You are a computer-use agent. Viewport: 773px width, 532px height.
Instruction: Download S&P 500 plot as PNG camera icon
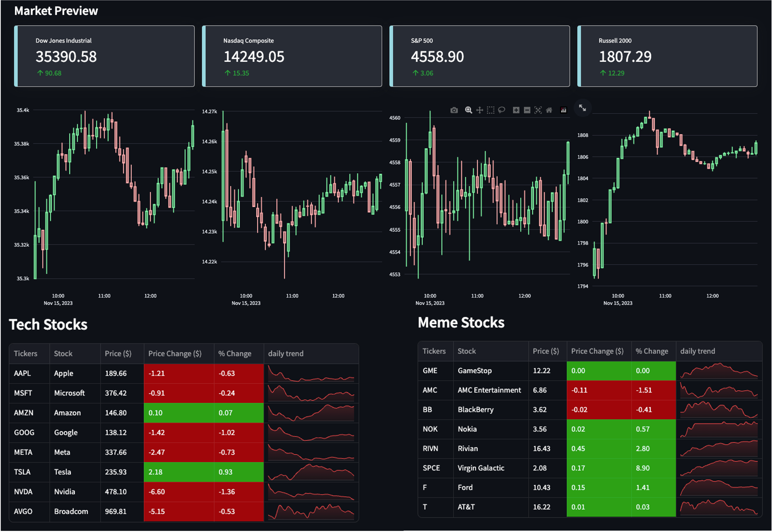[x=454, y=110]
